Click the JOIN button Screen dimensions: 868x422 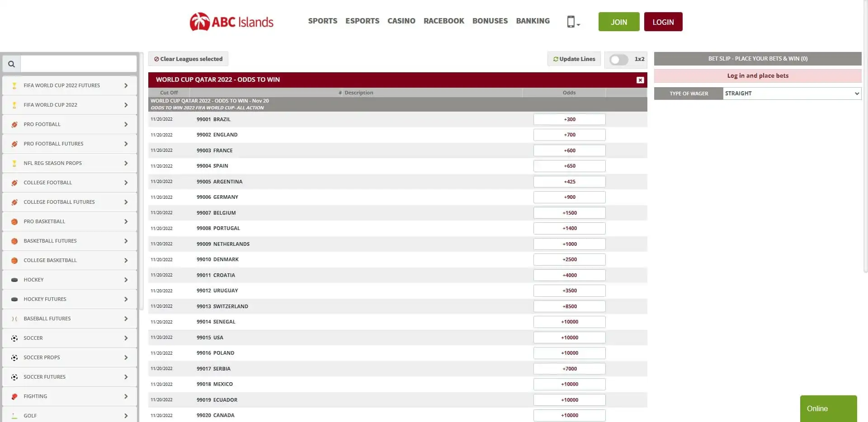pyautogui.click(x=618, y=21)
